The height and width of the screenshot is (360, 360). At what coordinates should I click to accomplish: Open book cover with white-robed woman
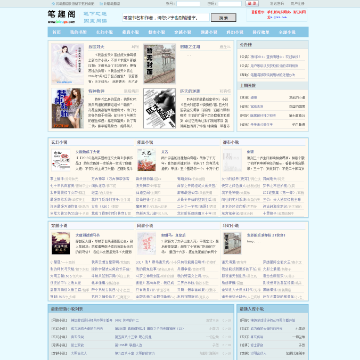click(68, 64)
